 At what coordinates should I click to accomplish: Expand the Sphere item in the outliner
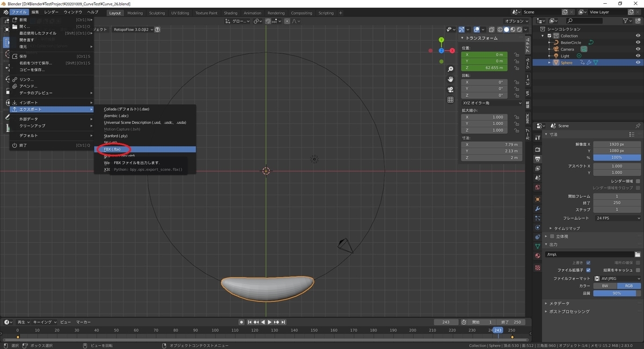coord(550,63)
